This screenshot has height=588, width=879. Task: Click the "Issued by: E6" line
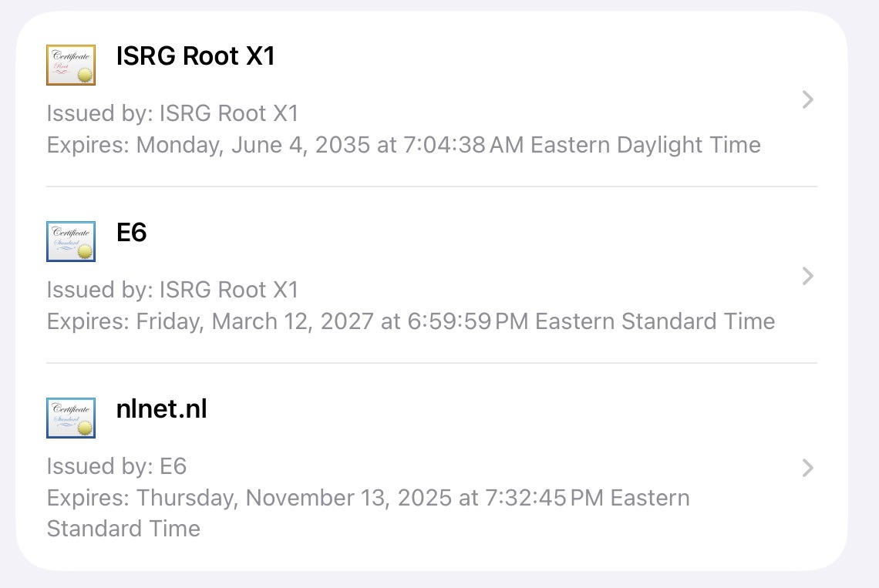[x=116, y=466]
